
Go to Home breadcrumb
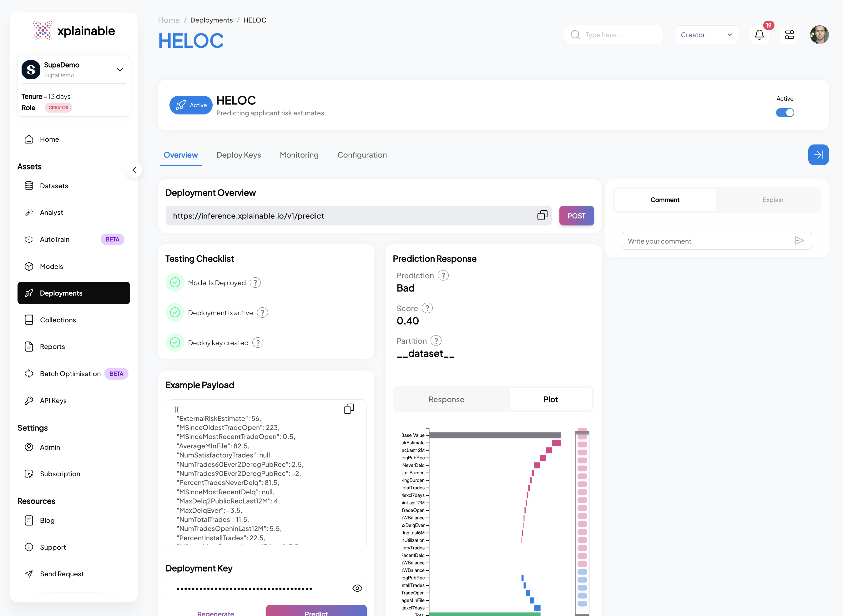pos(169,20)
